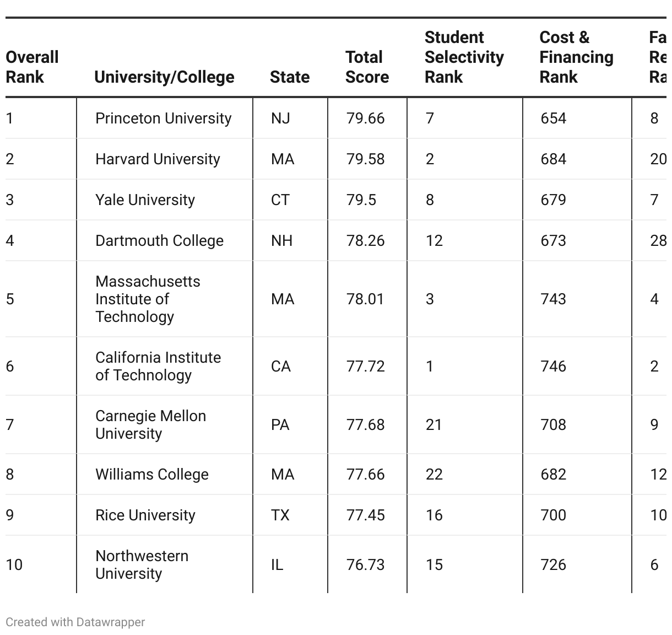Select the TX state cell

(x=280, y=515)
